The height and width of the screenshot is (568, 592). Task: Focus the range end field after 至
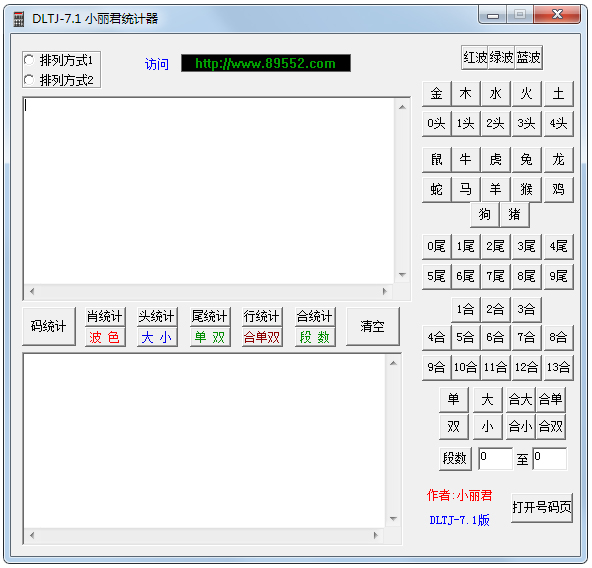coord(550,458)
